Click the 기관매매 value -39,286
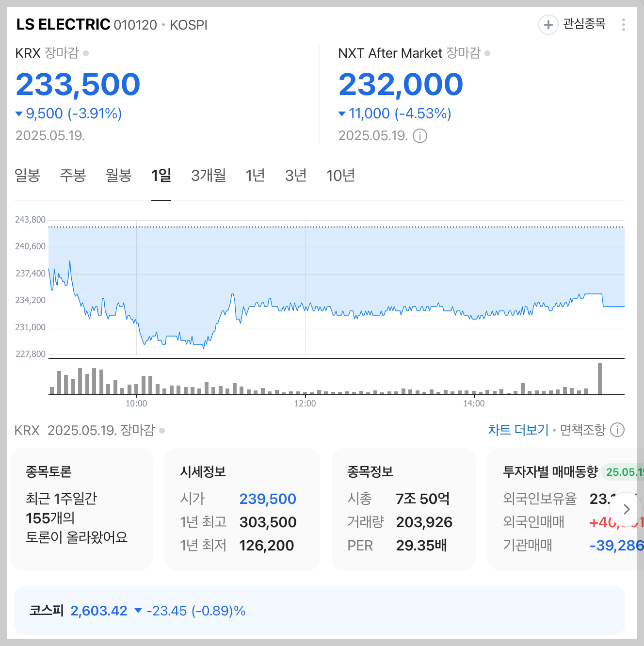Viewport: 644px width, 646px height. [616, 546]
